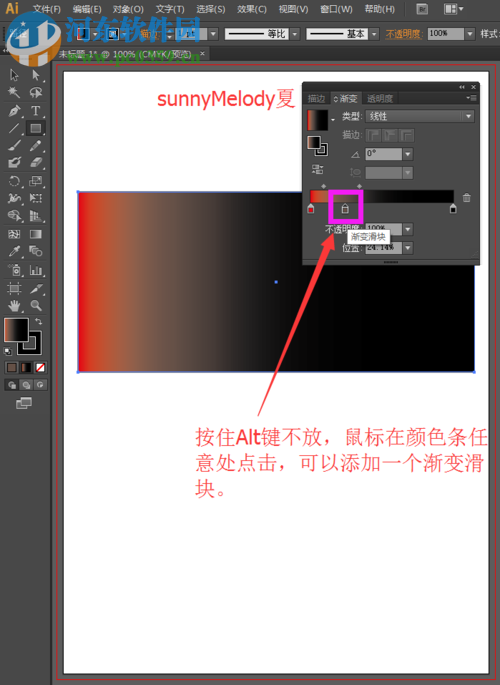Open the 基本 brush definition dropdown
Image resolution: width=500 pixels, height=685 pixels.
coord(374,34)
